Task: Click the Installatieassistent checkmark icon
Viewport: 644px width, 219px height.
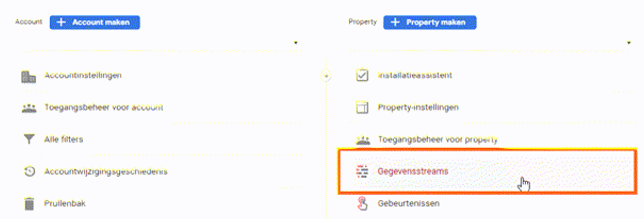Action: pos(362,75)
